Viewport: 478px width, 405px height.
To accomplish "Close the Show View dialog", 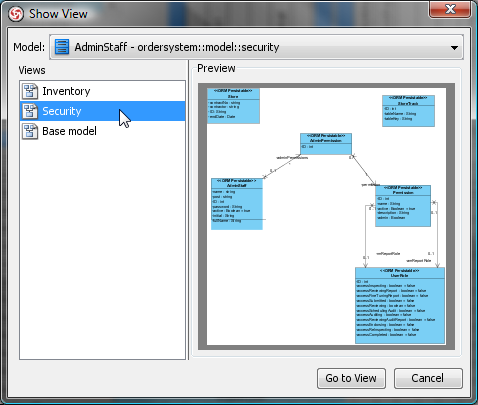I will click(x=450, y=9).
